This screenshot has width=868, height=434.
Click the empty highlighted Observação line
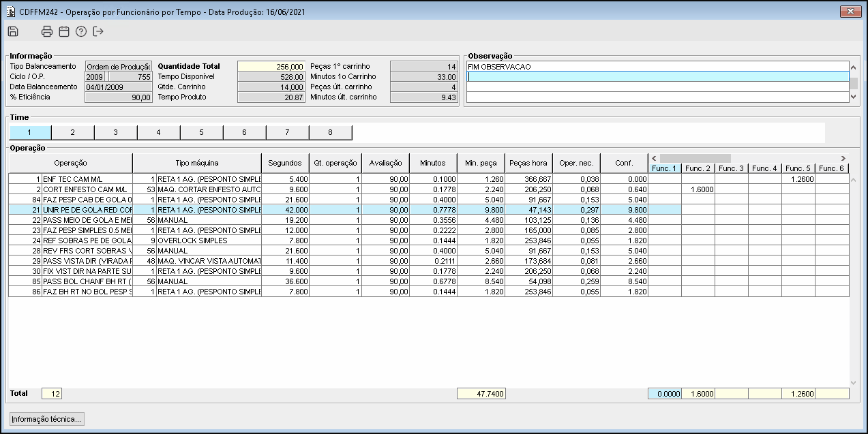coord(657,77)
